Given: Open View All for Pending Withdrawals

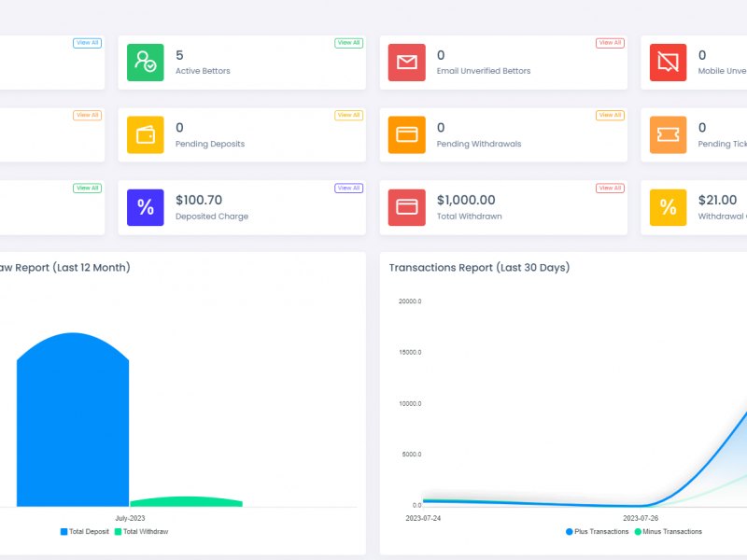Looking at the screenshot, I should click(610, 115).
